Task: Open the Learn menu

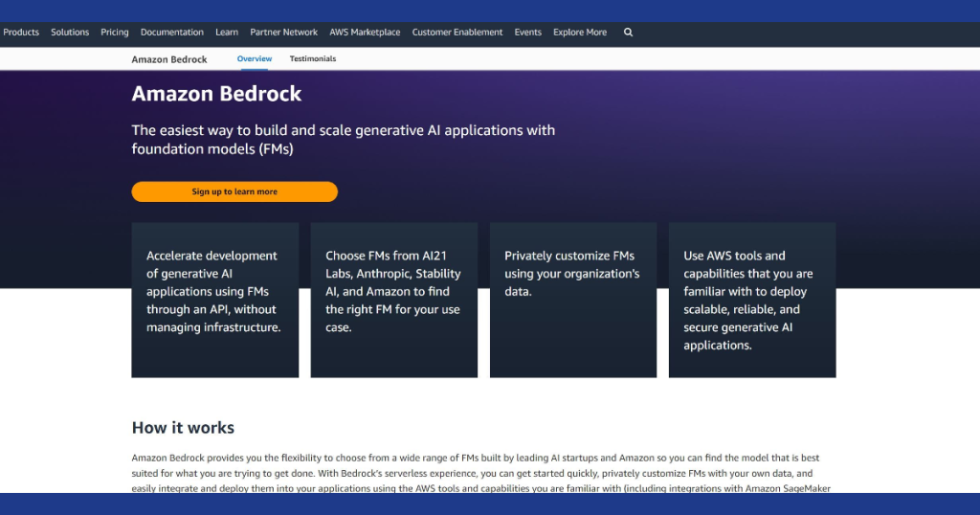Action: click(x=227, y=33)
